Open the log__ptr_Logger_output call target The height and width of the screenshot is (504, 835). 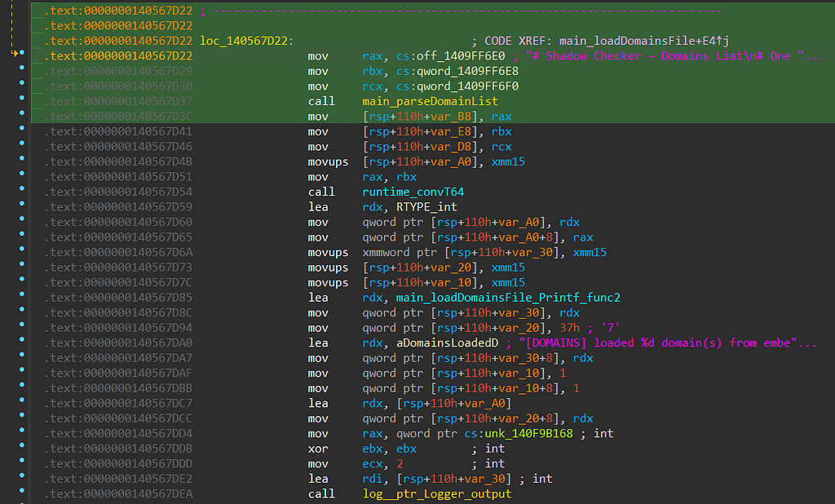click(x=437, y=494)
